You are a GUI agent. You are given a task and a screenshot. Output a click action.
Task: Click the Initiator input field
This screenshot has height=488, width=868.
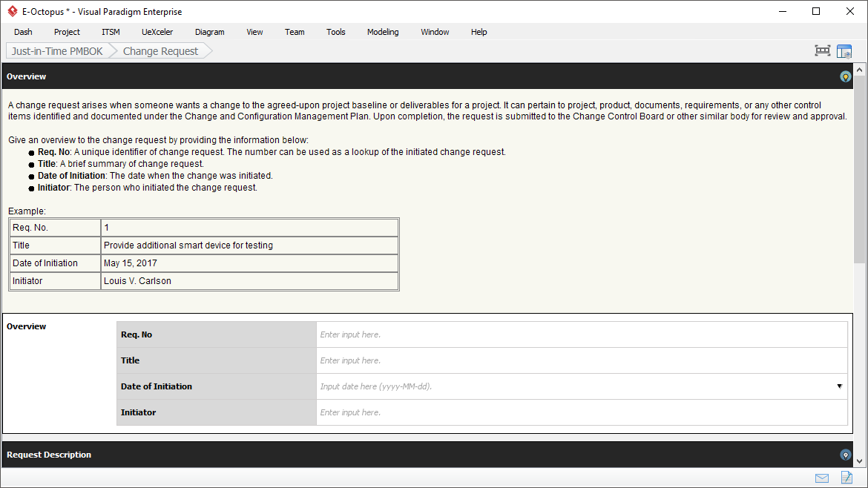581,412
